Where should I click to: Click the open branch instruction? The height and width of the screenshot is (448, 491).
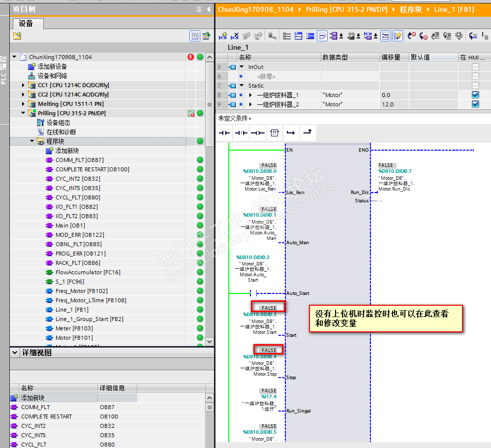[291, 133]
